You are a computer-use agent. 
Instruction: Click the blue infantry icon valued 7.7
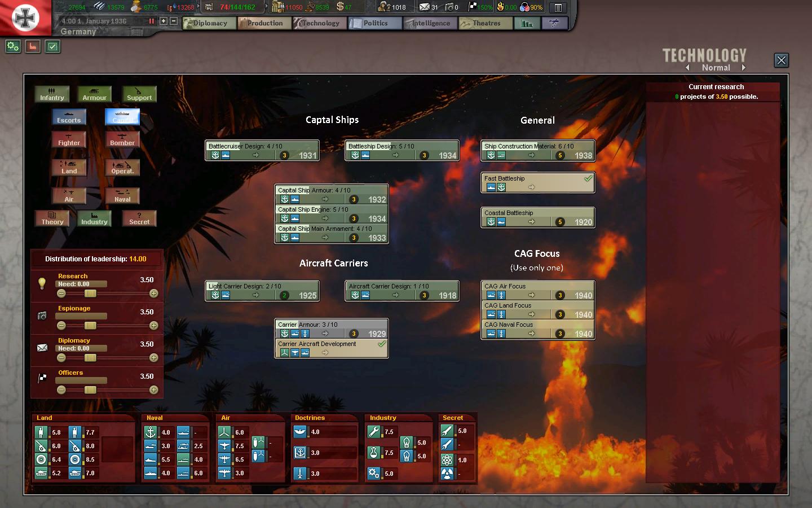75,432
